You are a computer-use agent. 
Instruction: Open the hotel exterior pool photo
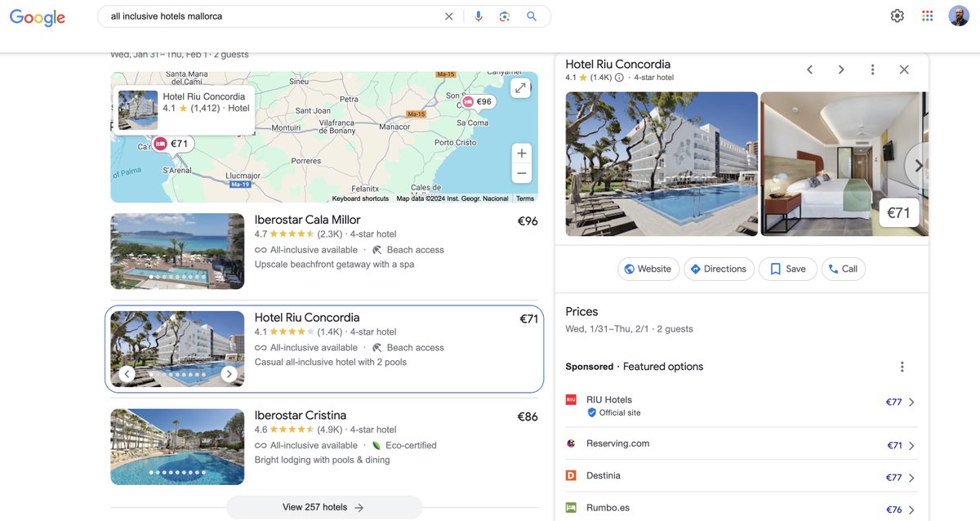pos(661,164)
